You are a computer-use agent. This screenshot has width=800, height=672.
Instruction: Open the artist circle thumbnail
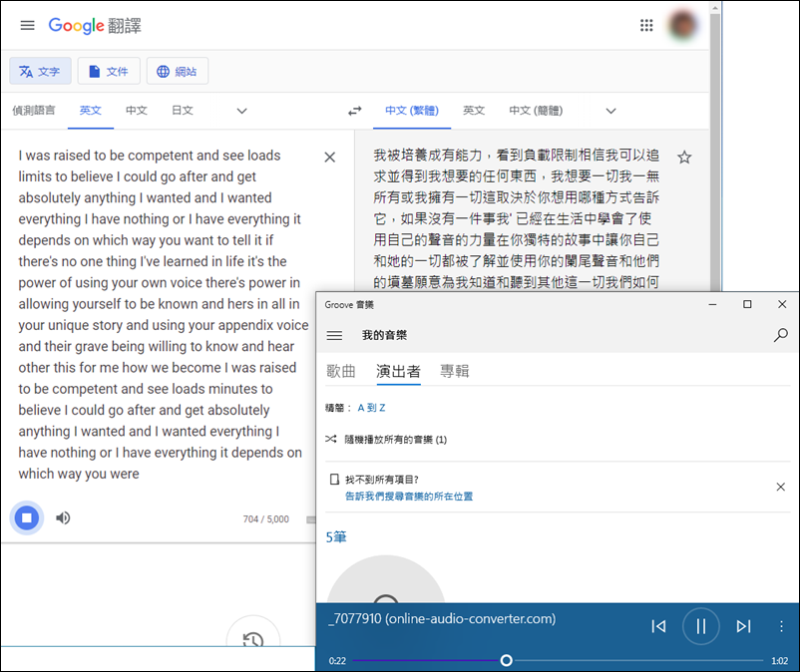386,579
